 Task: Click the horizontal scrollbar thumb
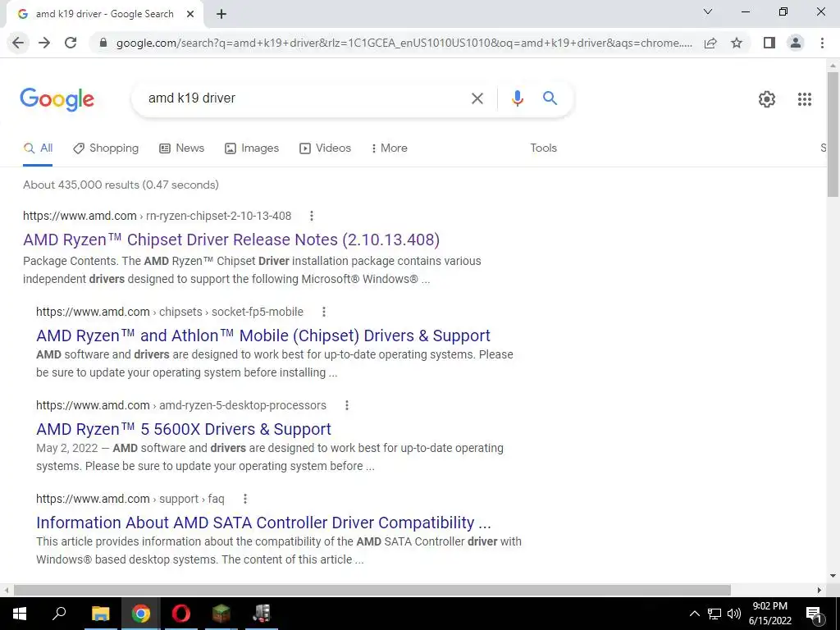(x=372, y=590)
